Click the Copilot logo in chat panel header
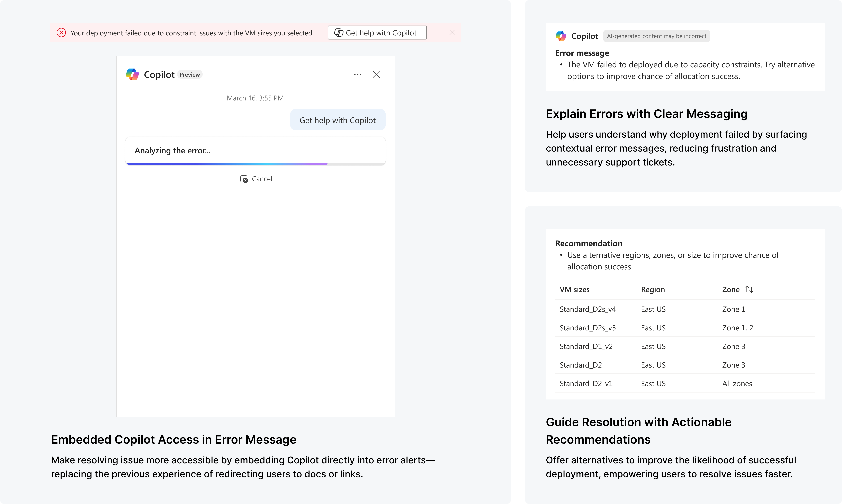Screen dimensions: 842x504 point(132,74)
